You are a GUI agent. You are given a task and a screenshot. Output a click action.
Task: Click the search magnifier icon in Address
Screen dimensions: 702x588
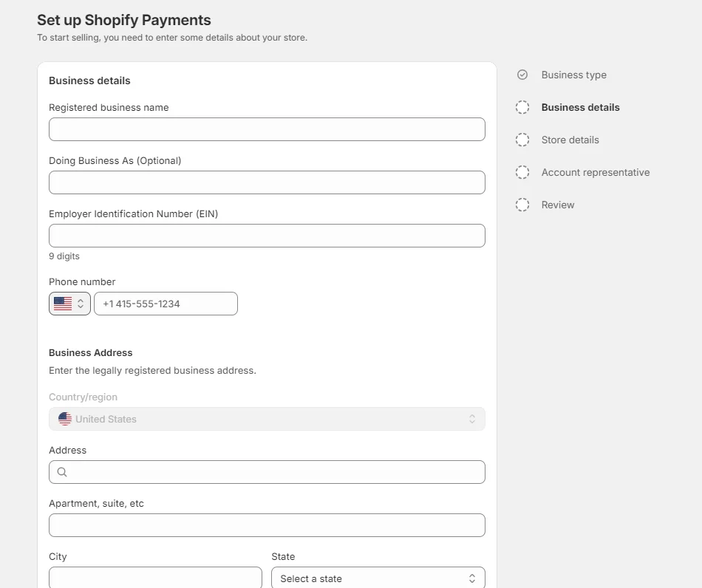pos(62,472)
